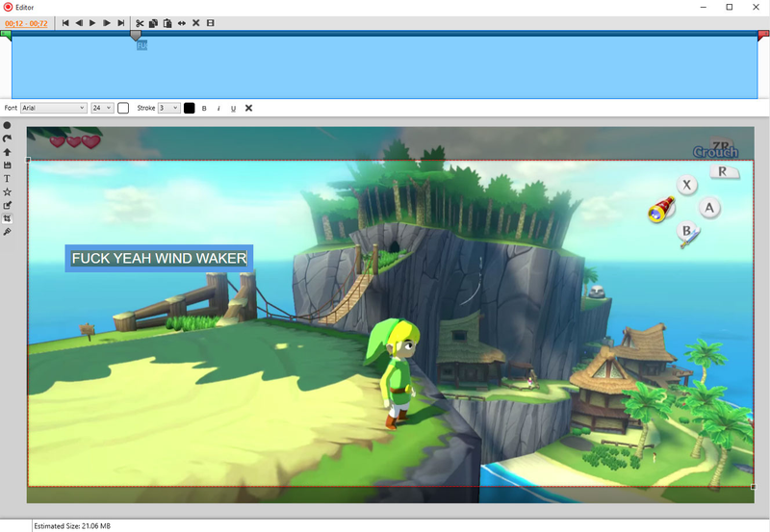Click the Estimated Size status text

[72, 526]
